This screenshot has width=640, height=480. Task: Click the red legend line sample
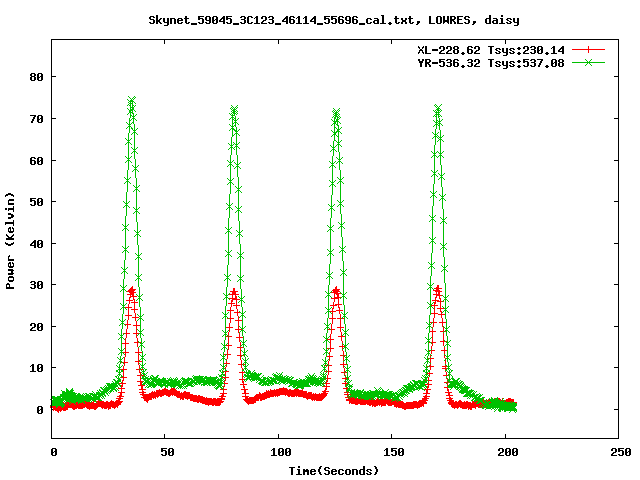pyautogui.click(x=588, y=50)
